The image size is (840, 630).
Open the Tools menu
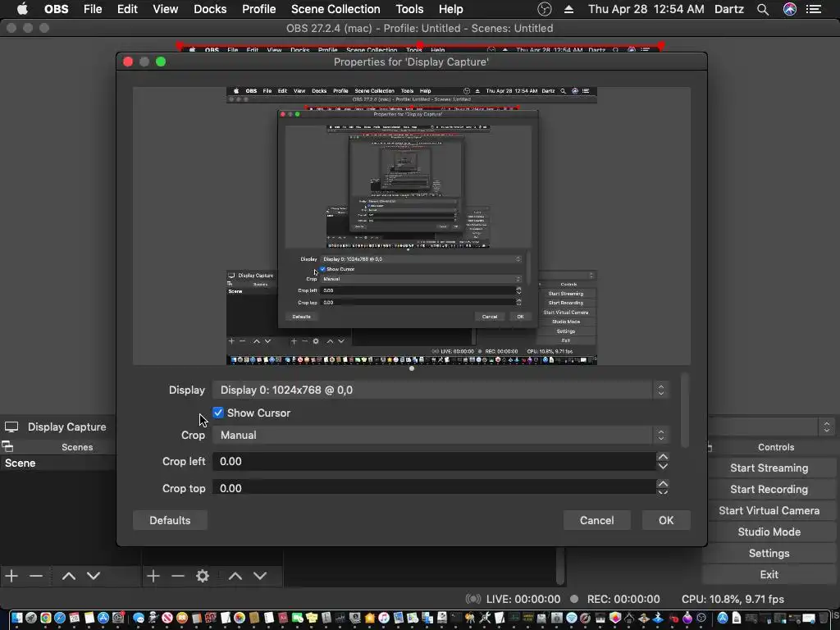(x=409, y=9)
